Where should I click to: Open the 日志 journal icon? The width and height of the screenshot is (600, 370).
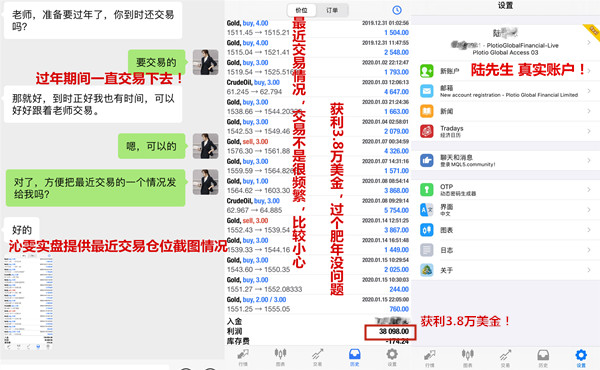[427, 250]
